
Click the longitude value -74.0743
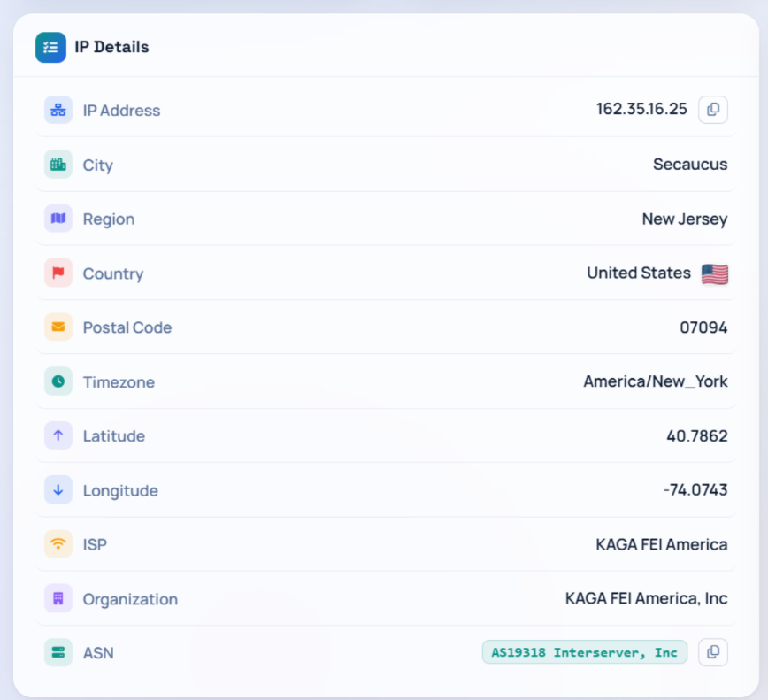coord(695,490)
